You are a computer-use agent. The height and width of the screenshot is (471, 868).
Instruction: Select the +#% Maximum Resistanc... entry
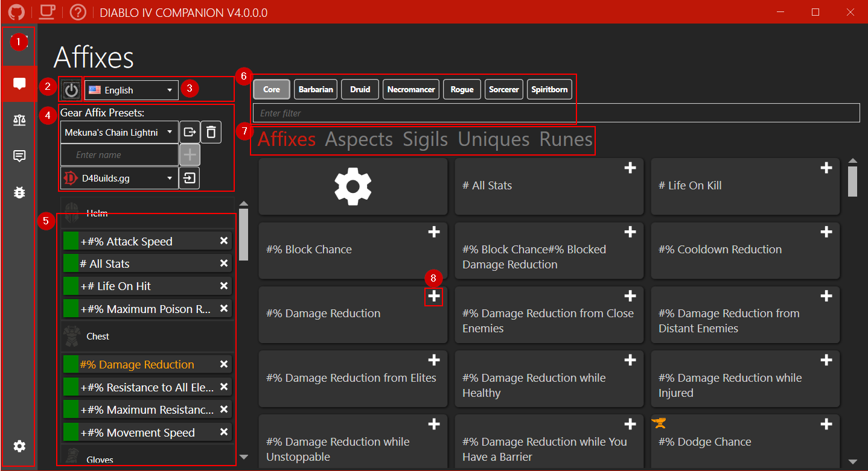pyautogui.click(x=147, y=410)
